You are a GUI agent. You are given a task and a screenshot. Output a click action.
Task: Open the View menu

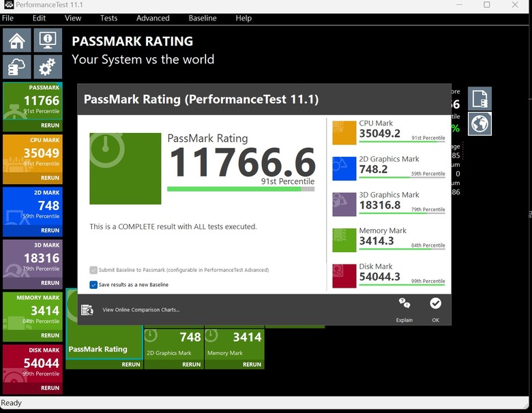[73, 18]
